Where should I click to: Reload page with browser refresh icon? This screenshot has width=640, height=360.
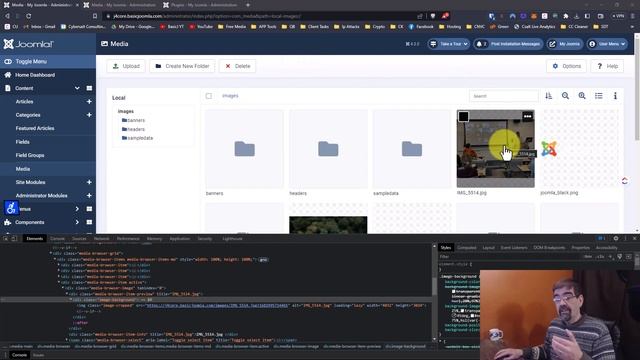[x=29, y=16]
